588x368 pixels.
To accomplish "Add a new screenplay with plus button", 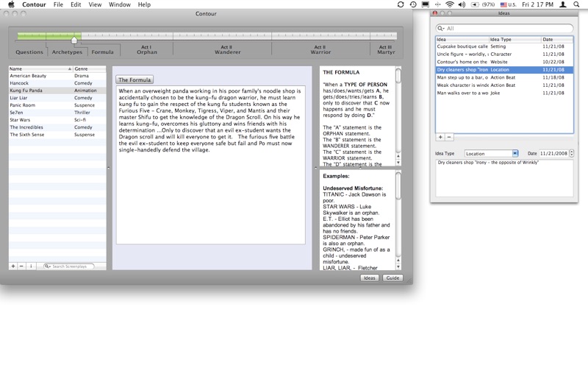I will (x=13, y=266).
